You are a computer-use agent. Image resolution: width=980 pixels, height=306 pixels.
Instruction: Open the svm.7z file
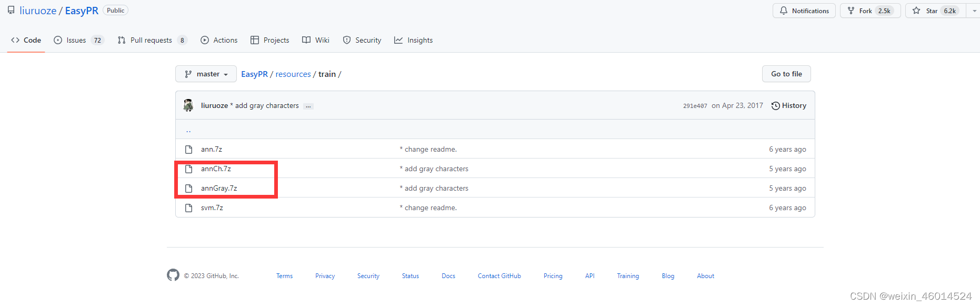coord(212,208)
